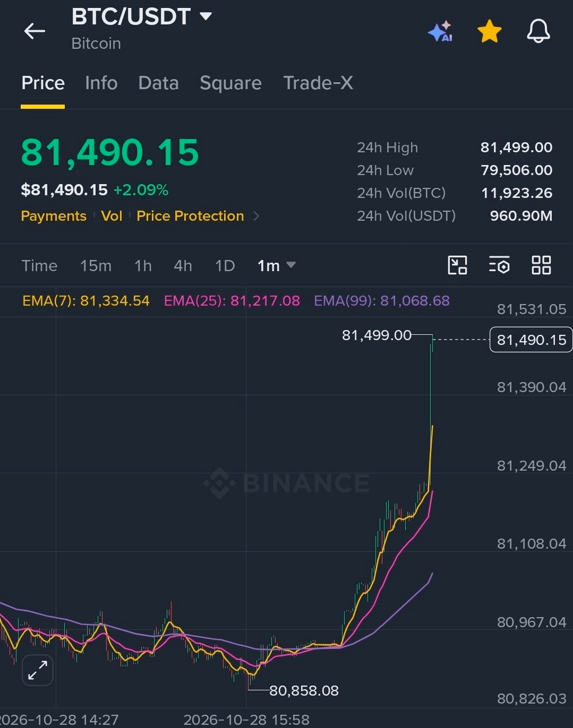Tap the EMA(99) indicator label
The image size is (573, 728).
pos(382,301)
